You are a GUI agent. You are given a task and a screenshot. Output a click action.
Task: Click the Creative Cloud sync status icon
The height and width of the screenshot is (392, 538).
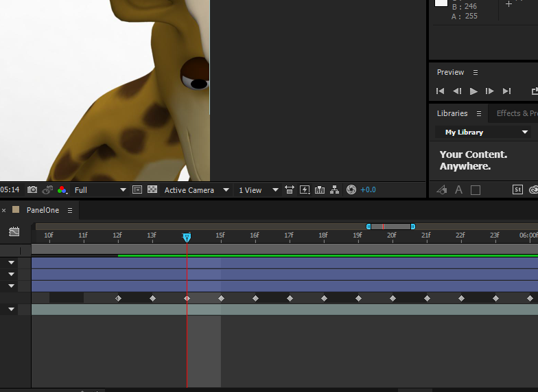point(534,189)
